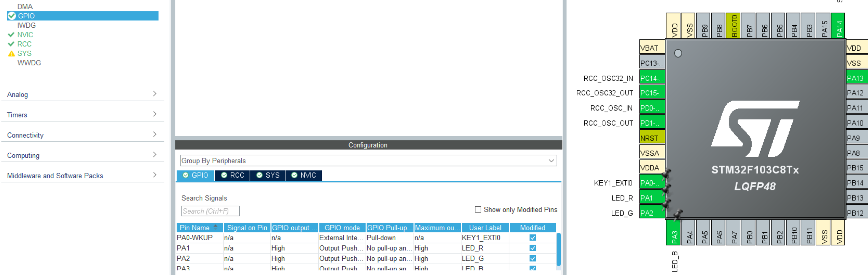Click the LED_G user label cell in table
The height and width of the screenshot is (275, 868).
click(485, 258)
